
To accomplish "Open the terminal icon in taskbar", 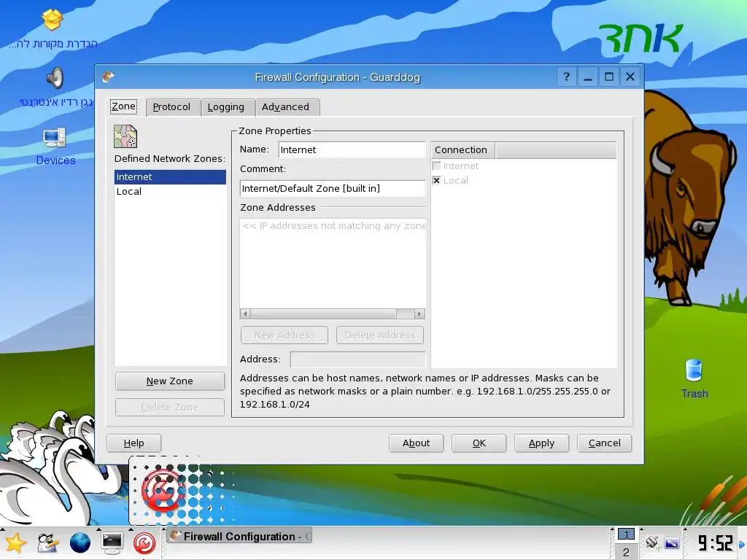I will click(112, 542).
